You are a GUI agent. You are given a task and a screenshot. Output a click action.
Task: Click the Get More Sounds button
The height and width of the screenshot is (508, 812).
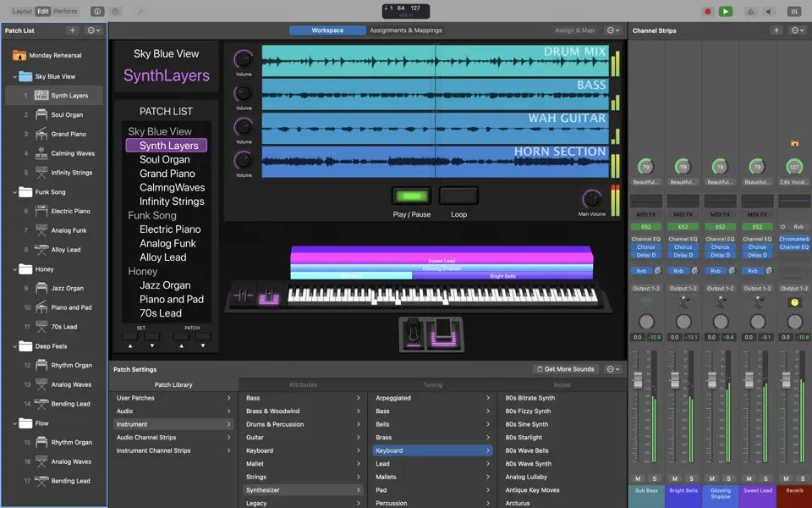(566, 370)
